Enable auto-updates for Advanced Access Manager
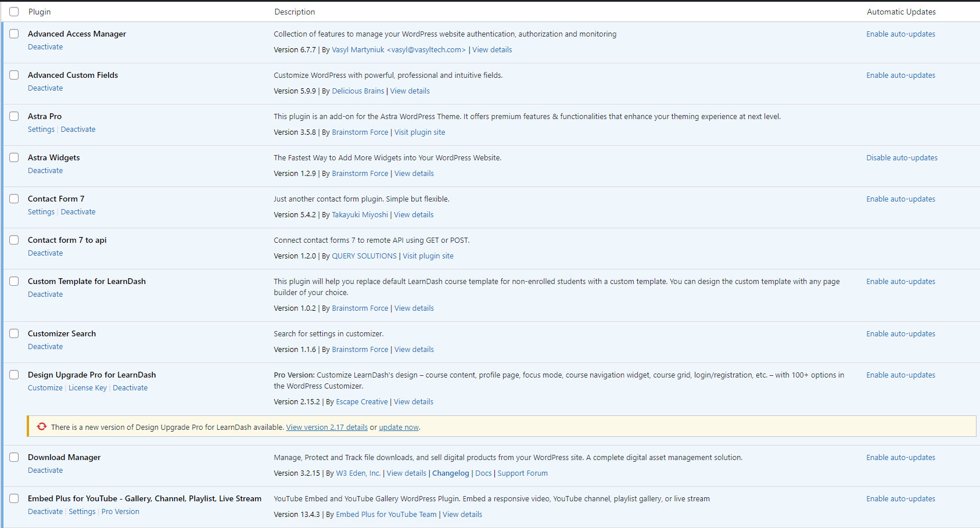The width and height of the screenshot is (980, 528). click(901, 34)
